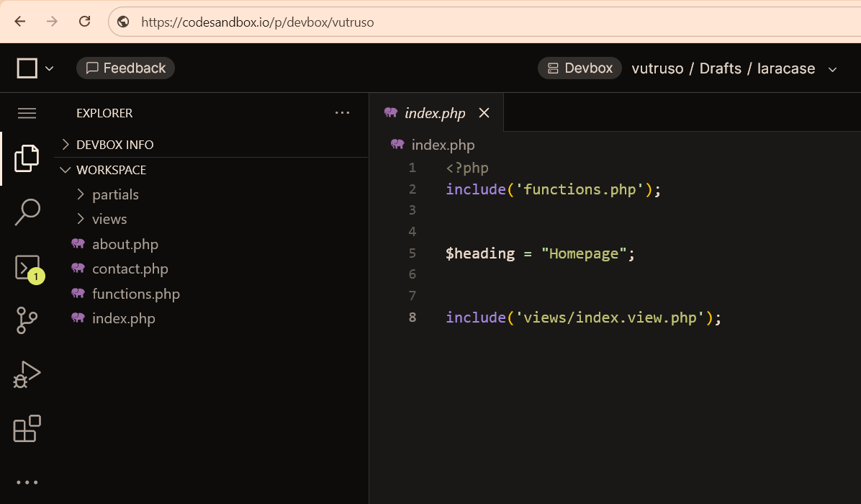This screenshot has height=504, width=861.
Task: Click the site info icon in address bar
Action: [123, 22]
